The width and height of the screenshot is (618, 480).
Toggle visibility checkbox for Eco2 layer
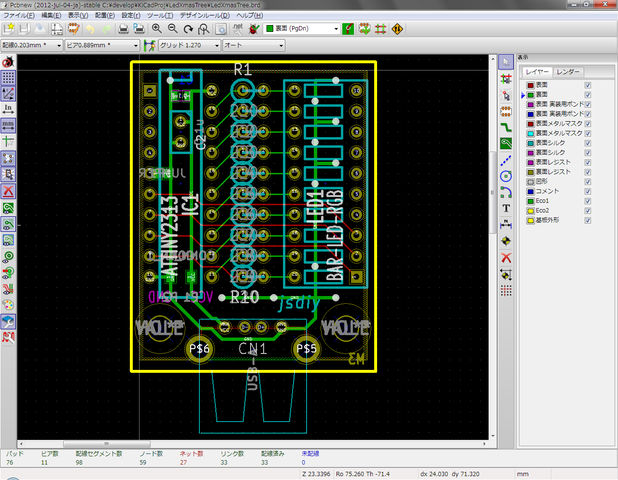click(587, 211)
